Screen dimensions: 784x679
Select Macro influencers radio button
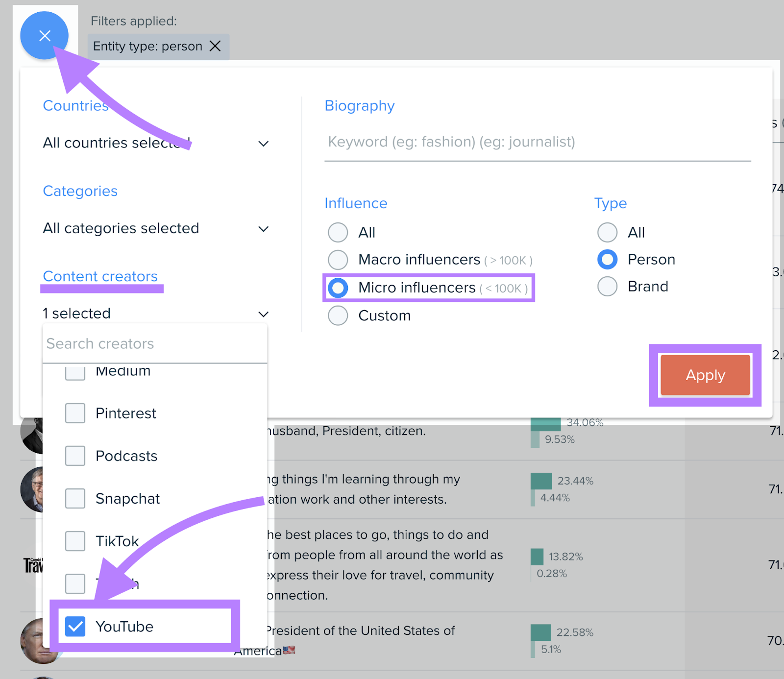338,260
